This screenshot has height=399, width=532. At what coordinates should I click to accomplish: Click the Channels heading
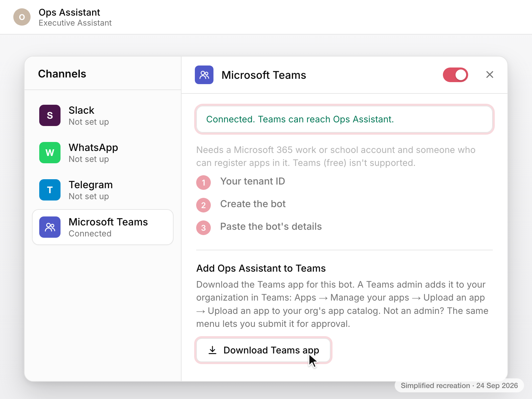pyautogui.click(x=62, y=74)
